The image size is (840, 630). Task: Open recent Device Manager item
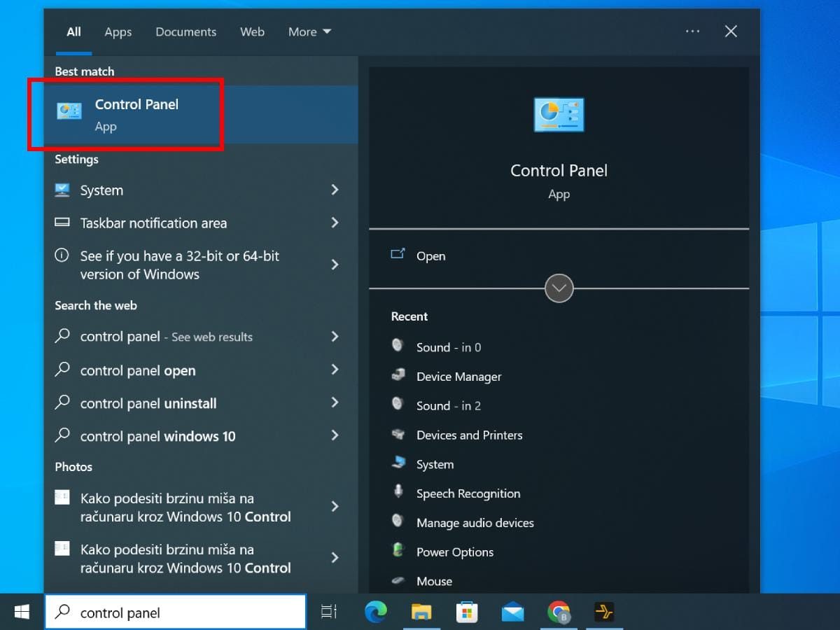pos(458,377)
